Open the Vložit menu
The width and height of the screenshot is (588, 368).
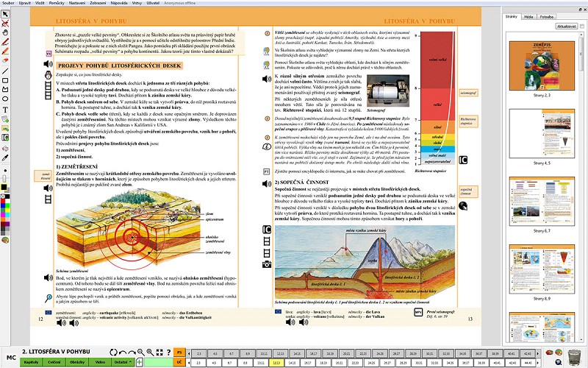click(40, 3)
